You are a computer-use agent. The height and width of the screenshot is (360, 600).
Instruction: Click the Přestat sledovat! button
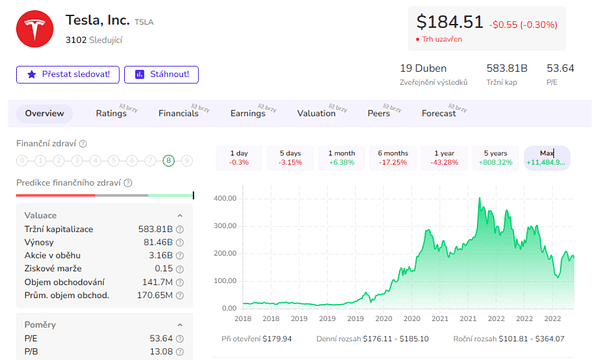pyautogui.click(x=68, y=75)
